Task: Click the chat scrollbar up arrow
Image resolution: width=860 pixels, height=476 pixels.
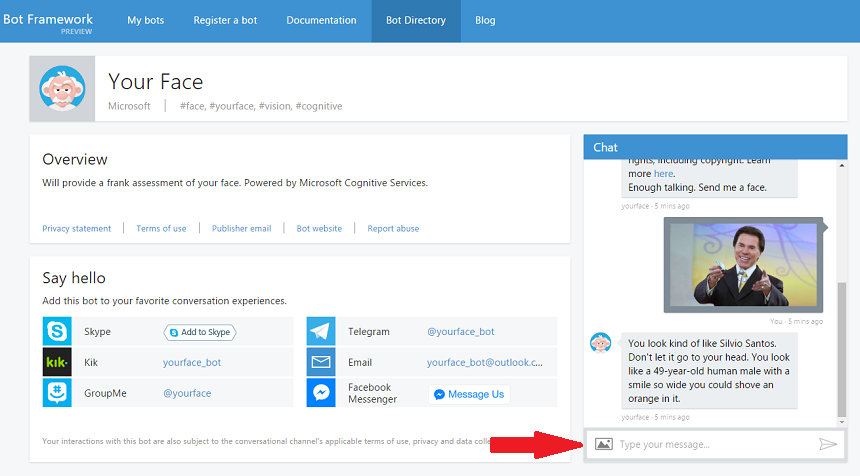Action: click(x=842, y=166)
